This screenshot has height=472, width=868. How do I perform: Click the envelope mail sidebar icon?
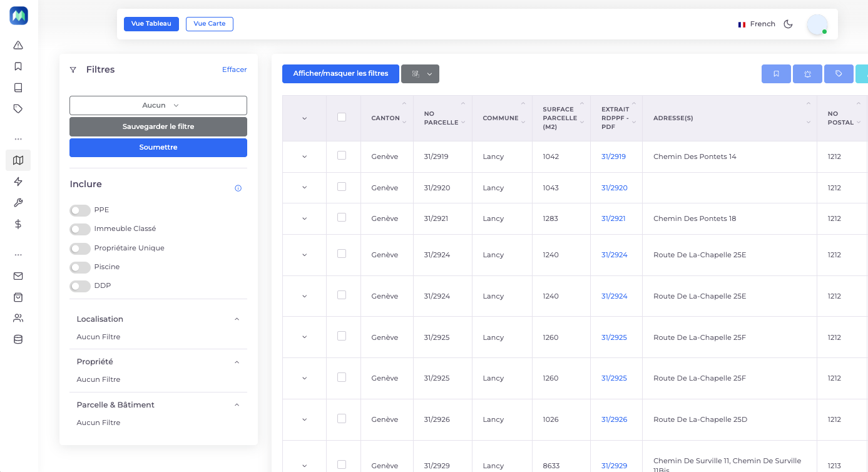(18, 276)
